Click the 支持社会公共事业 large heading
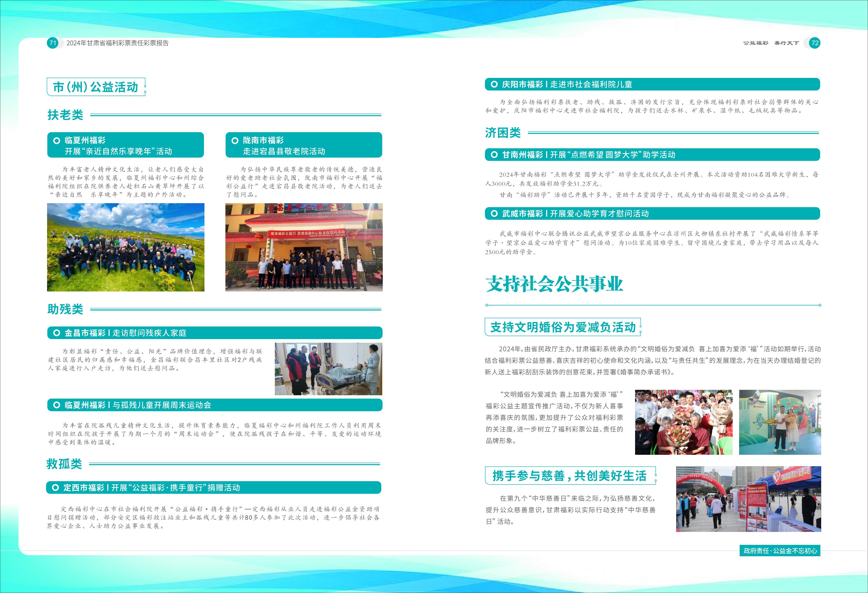Screen dimensions: 868x593 tap(554, 284)
